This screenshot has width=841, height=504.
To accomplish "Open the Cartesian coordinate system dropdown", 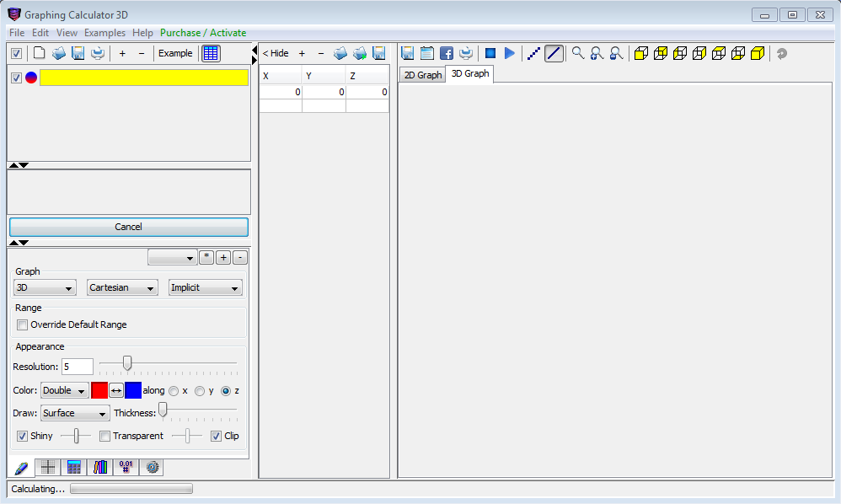I will point(121,287).
